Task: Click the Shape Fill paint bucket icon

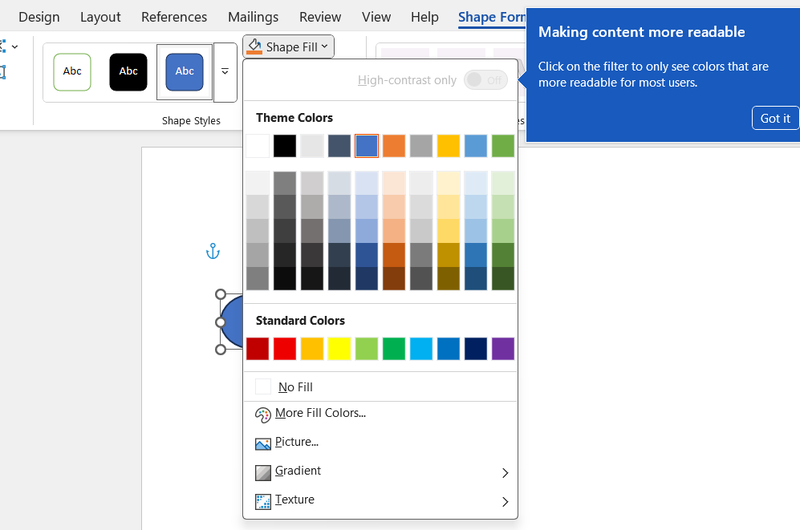Action: click(254, 46)
